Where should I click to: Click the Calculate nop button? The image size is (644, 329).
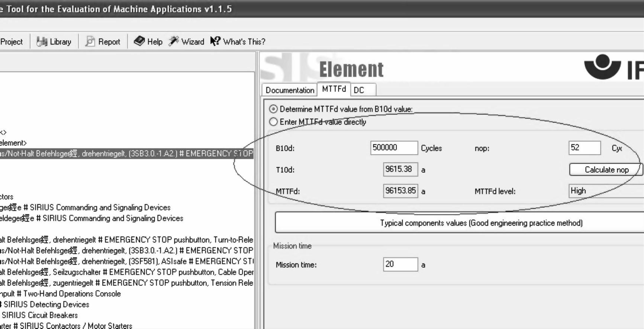click(606, 170)
